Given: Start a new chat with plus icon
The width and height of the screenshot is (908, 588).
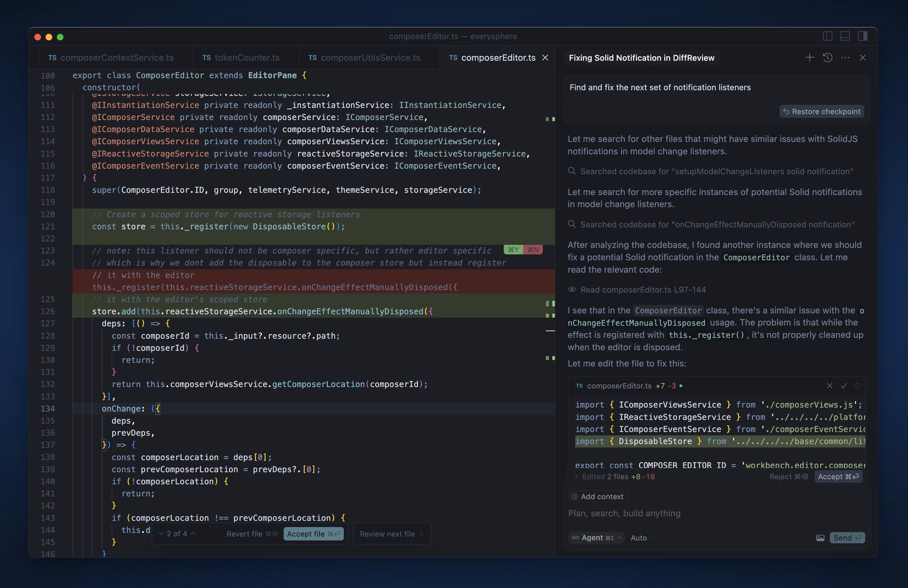Looking at the screenshot, I should 809,58.
